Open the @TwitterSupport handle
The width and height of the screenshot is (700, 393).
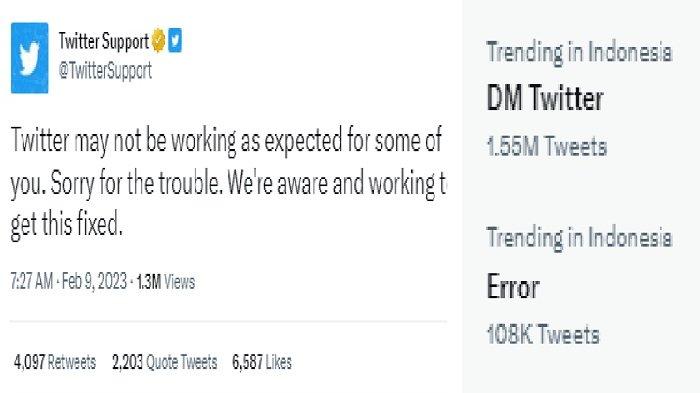[x=105, y=71]
